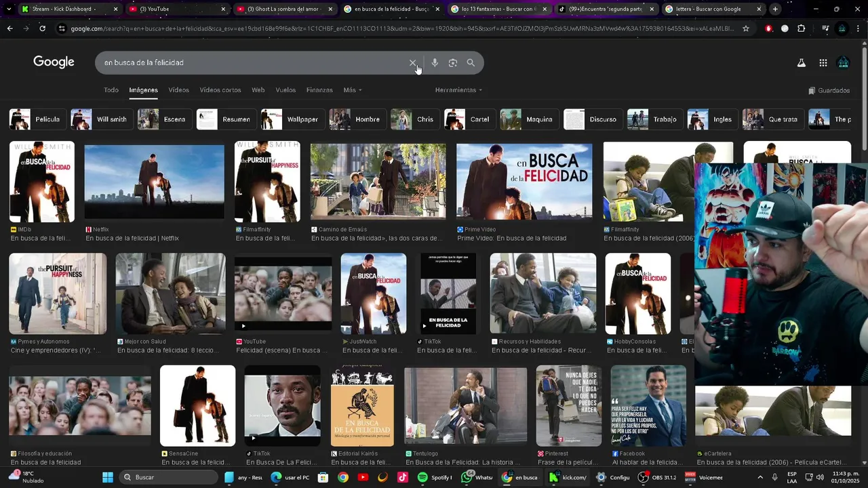Screen dimensions: 868x488
Task: Open the Windows Start menu
Action: point(108,477)
